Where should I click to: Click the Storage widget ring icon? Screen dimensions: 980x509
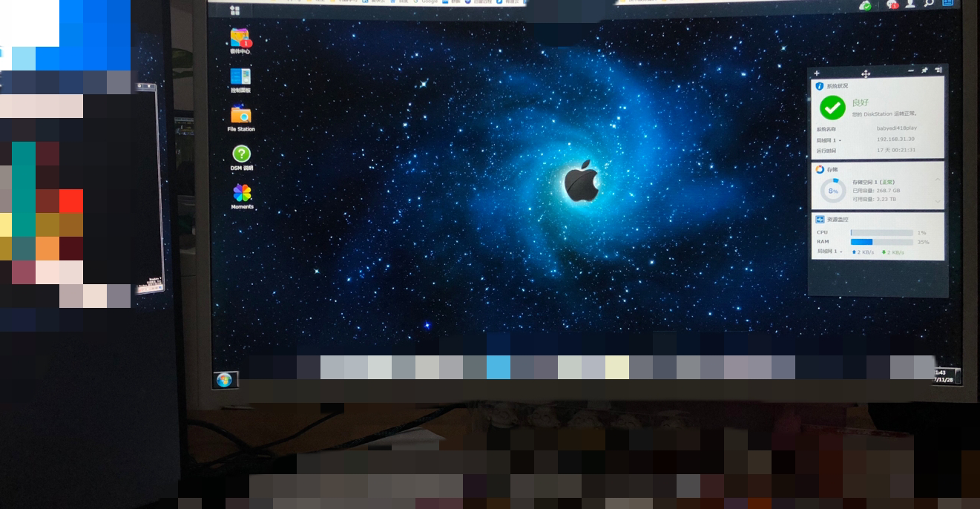[x=820, y=169]
